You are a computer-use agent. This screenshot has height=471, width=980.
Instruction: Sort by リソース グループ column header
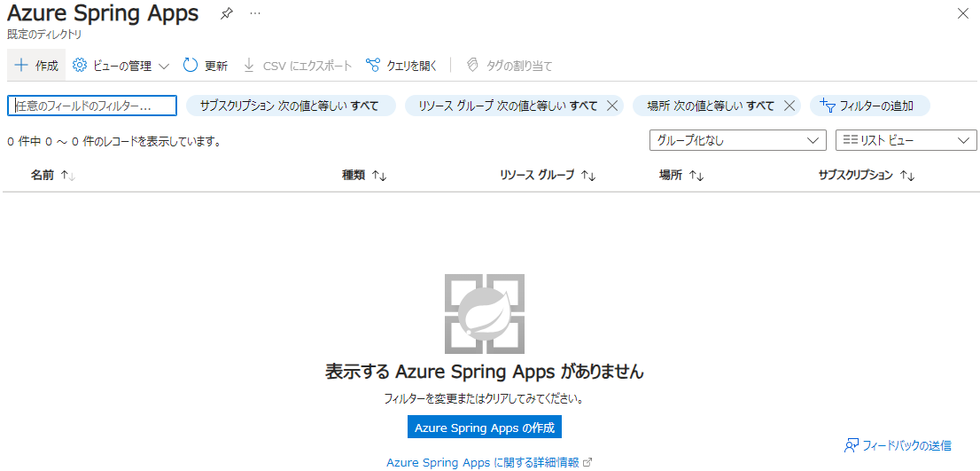click(548, 176)
